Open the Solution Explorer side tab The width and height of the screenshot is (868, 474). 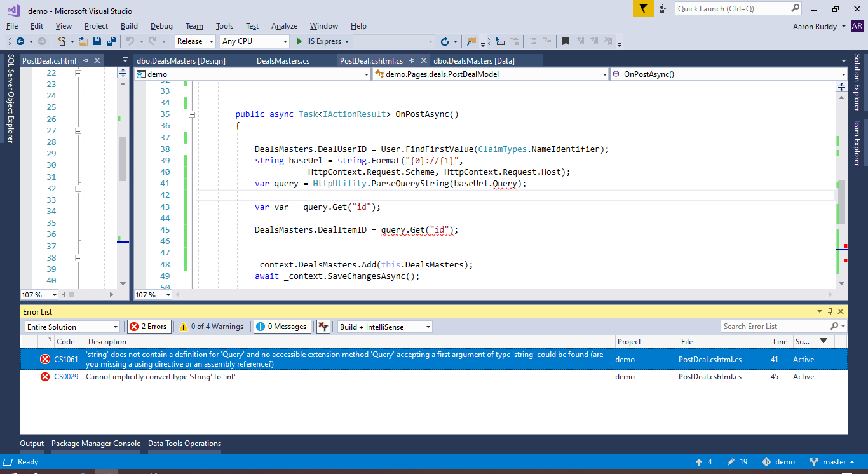[857, 83]
